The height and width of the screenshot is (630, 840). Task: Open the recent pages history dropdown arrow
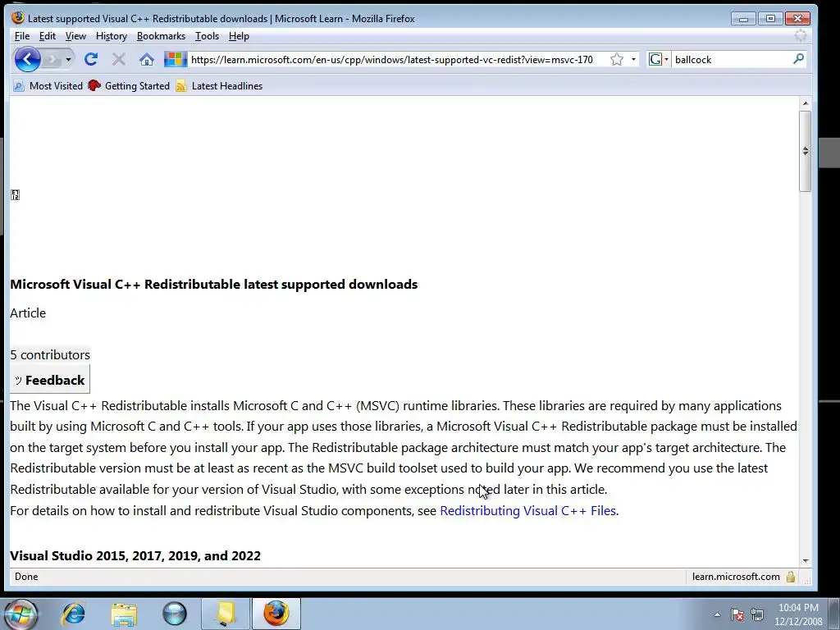coord(68,59)
